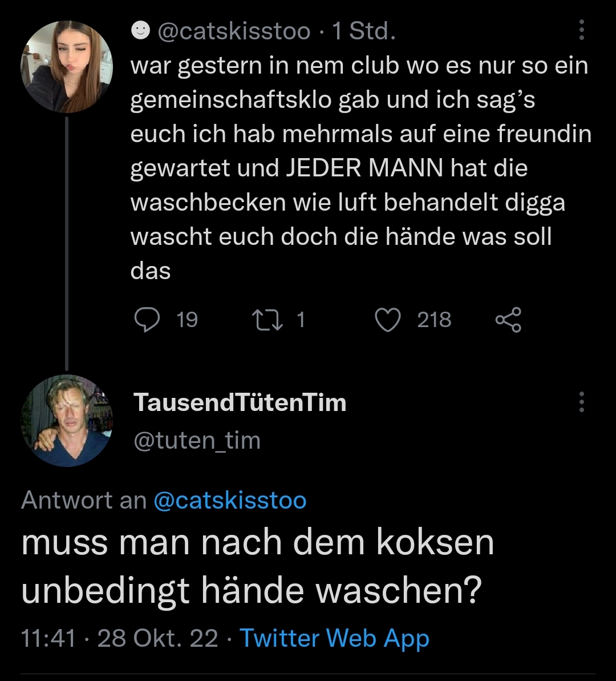Image resolution: width=616 pixels, height=681 pixels.
Task: Like the tweet with the heart icon
Action: (388, 320)
